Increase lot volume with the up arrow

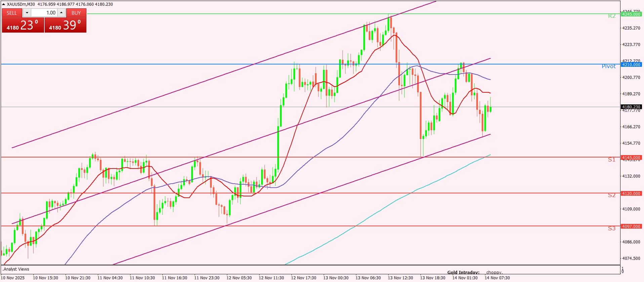tap(61, 13)
